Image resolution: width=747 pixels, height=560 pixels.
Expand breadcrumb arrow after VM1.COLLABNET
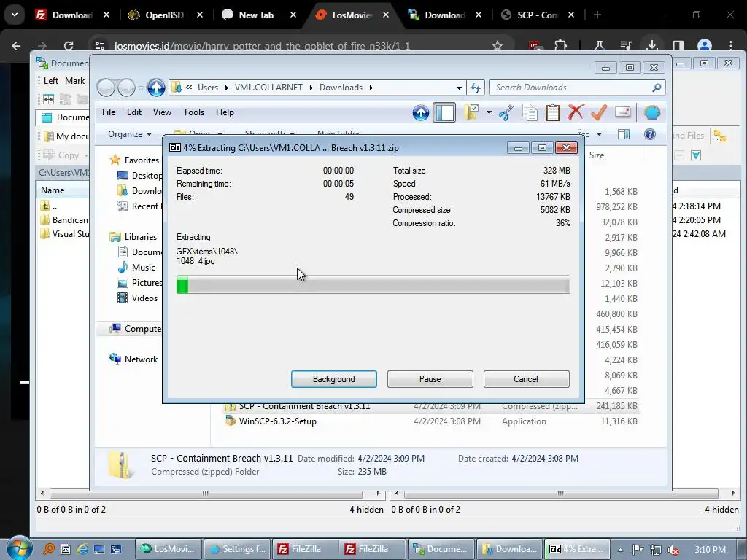(x=311, y=87)
